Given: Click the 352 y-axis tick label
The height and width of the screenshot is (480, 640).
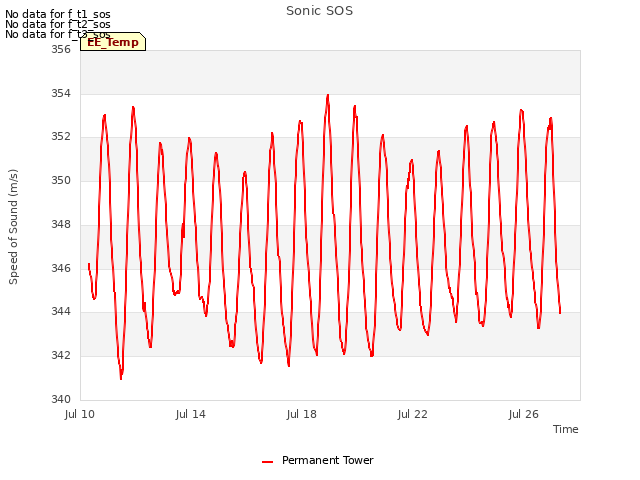Looking at the screenshot, I should point(61,136).
